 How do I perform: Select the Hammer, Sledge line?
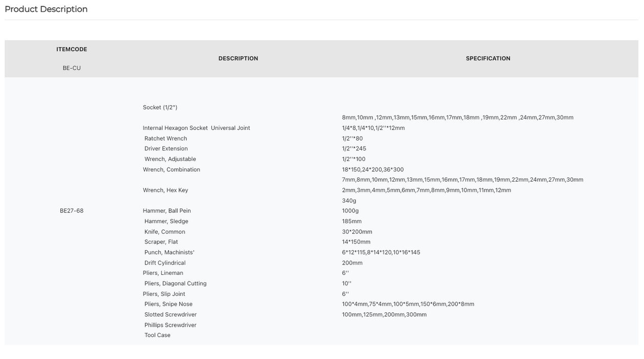166,222
